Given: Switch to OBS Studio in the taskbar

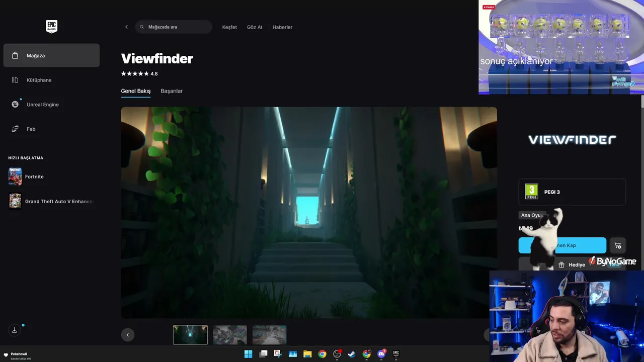Looking at the screenshot, I should click(337, 354).
